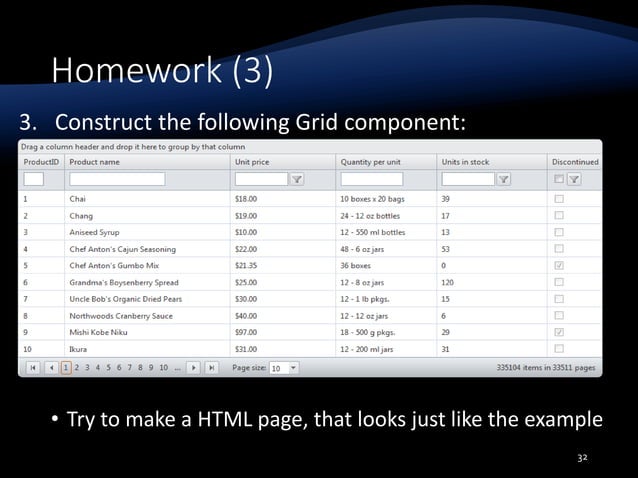
Task: Sort by Quantity per unit column header
Action: (386, 162)
